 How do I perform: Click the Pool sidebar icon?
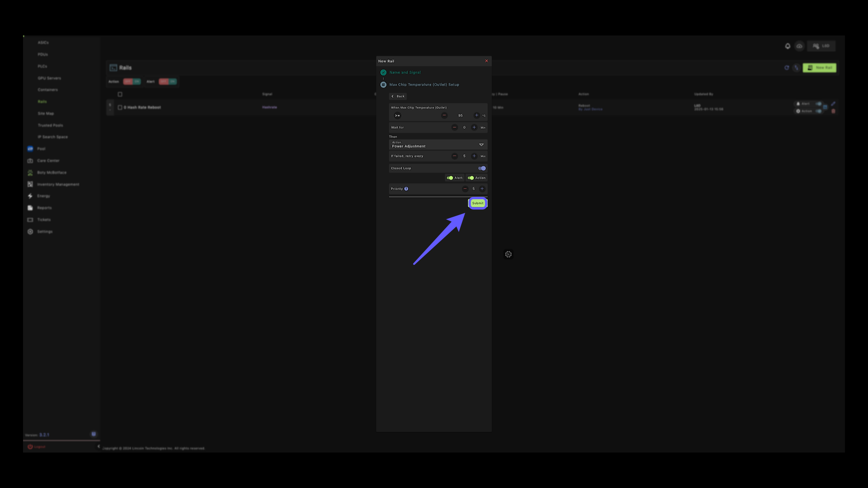pyautogui.click(x=30, y=149)
